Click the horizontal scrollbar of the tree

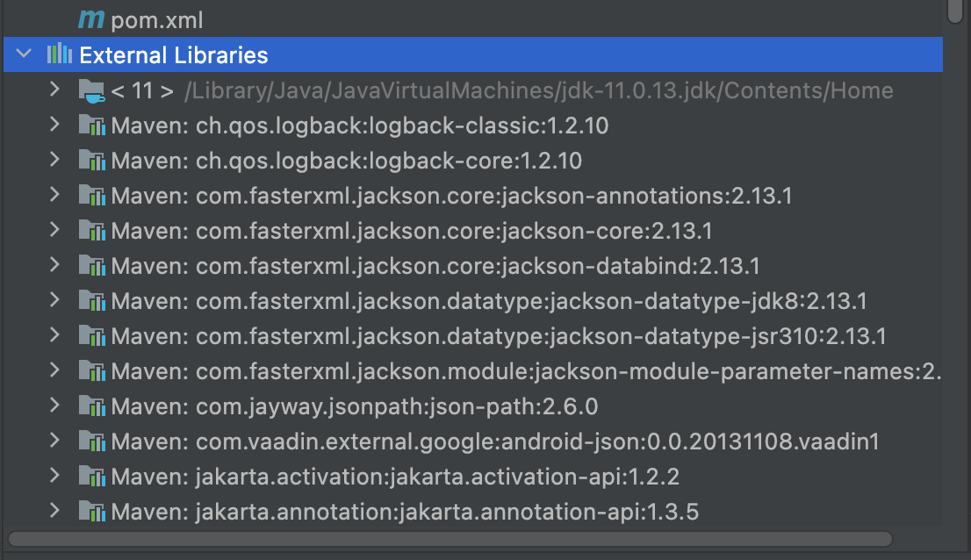(x=450, y=539)
